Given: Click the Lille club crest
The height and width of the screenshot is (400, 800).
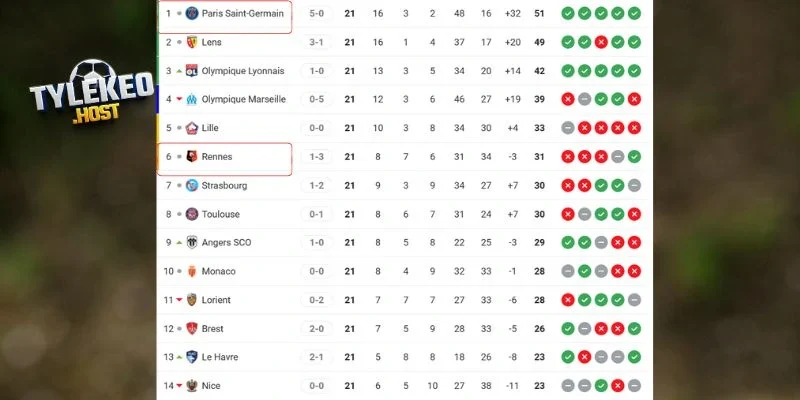Looking at the screenshot, I should 192,128.
